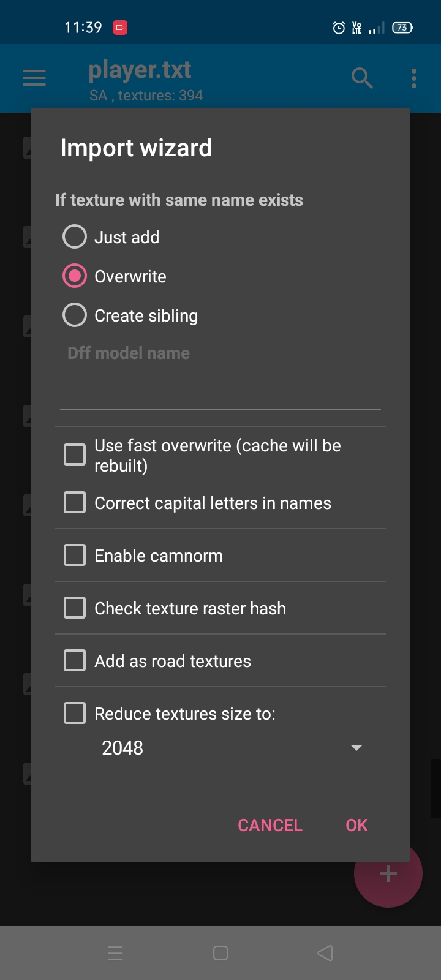Image resolution: width=441 pixels, height=980 pixels.
Task: Enable Use fast overwrite checkbox
Action: pyautogui.click(x=75, y=455)
